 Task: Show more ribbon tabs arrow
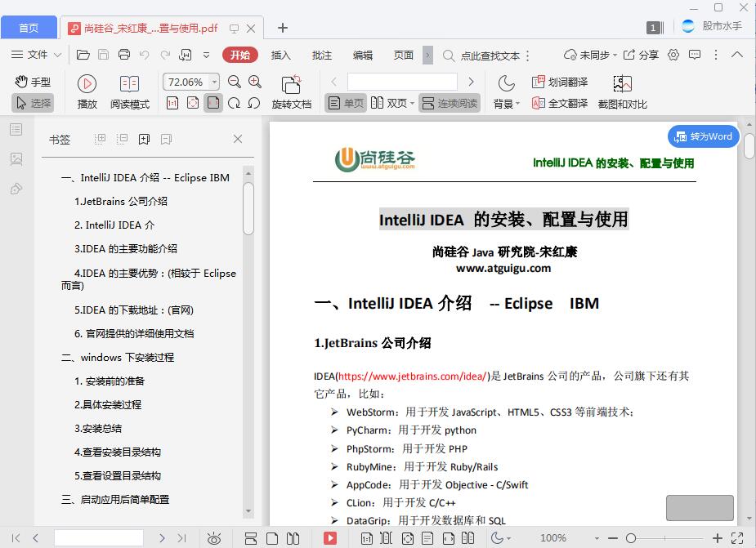click(x=427, y=56)
